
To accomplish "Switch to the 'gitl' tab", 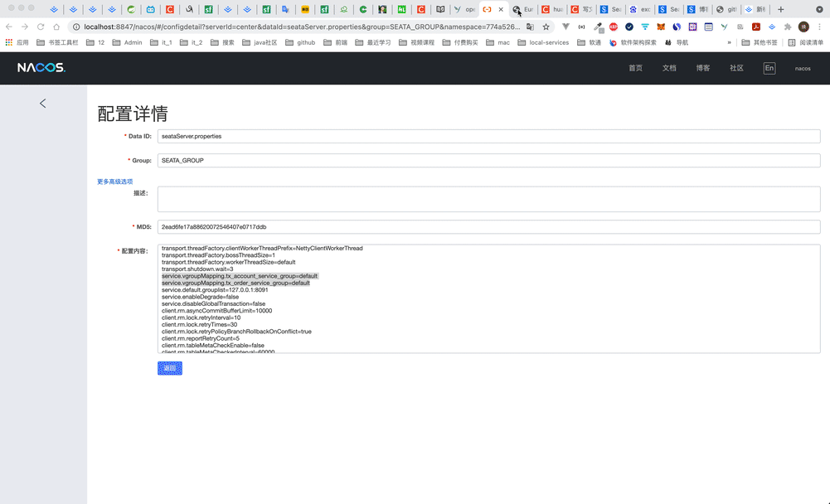I will pos(726,9).
